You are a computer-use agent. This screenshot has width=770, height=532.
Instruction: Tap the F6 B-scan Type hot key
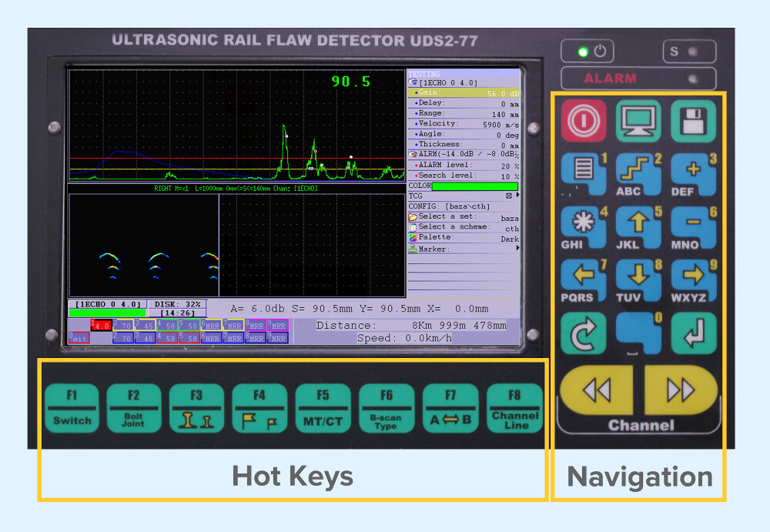tap(386, 408)
